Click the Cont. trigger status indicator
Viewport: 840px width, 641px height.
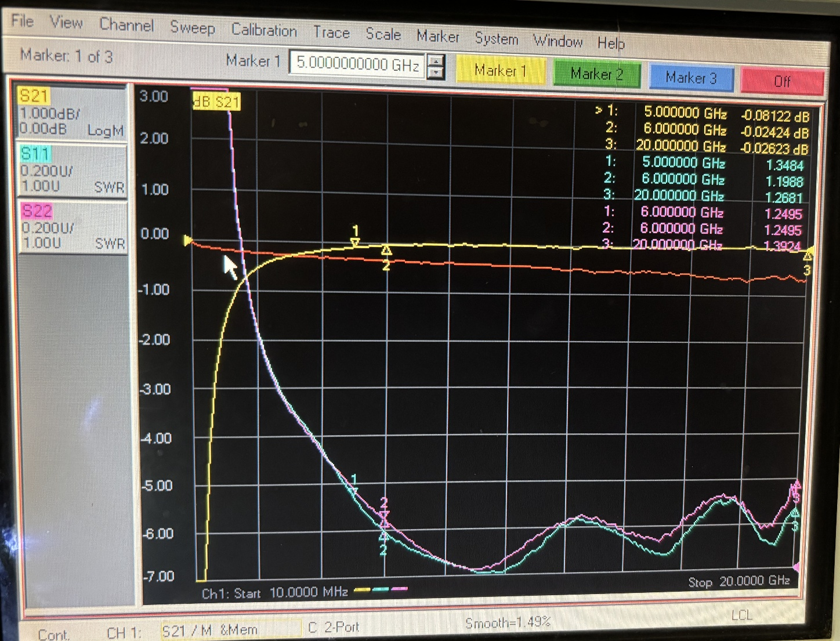[54, 633]
